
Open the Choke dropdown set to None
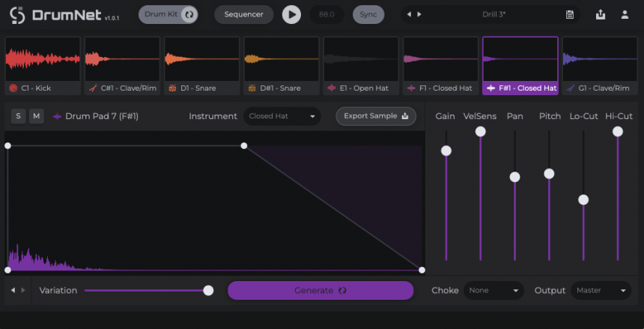(x=493, y=290)
